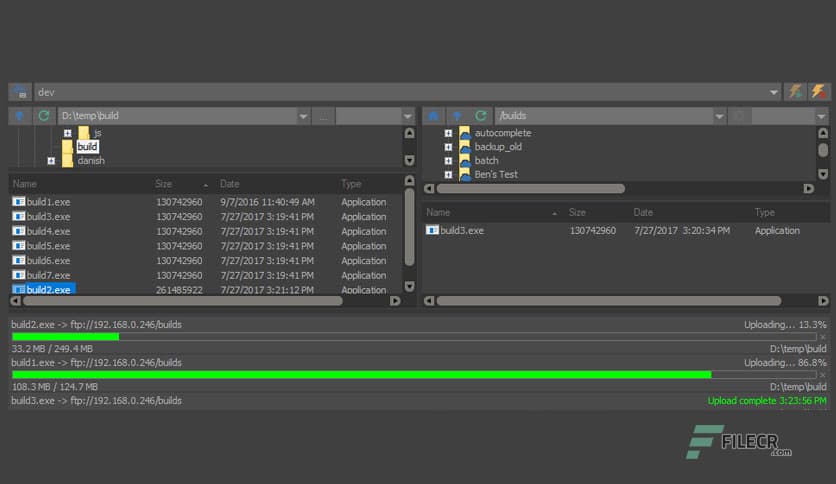
Task: Open the D:\temp\build path dropdown
Action: coord(303,116)
